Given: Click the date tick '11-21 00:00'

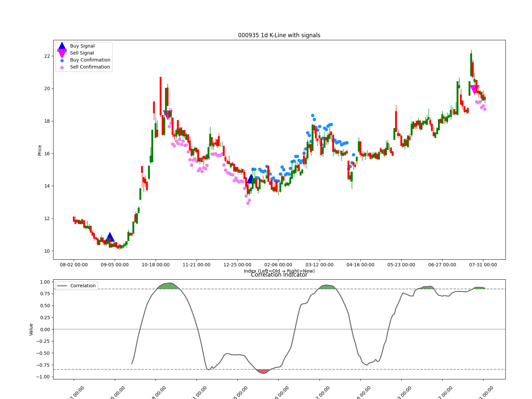Looking at the screenshot, I should tap(197, 265).
